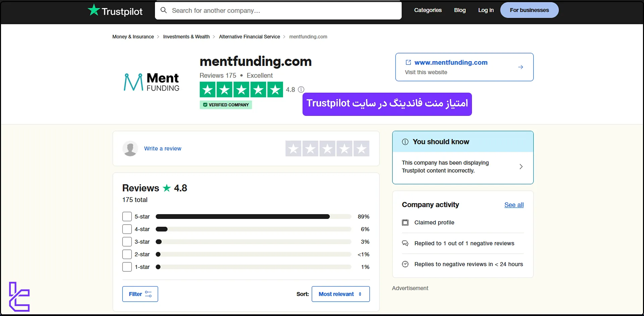Image resolution: width=644 pixels, height=316 pixels.
Task: Click the For businesses button
Action: 529,10
